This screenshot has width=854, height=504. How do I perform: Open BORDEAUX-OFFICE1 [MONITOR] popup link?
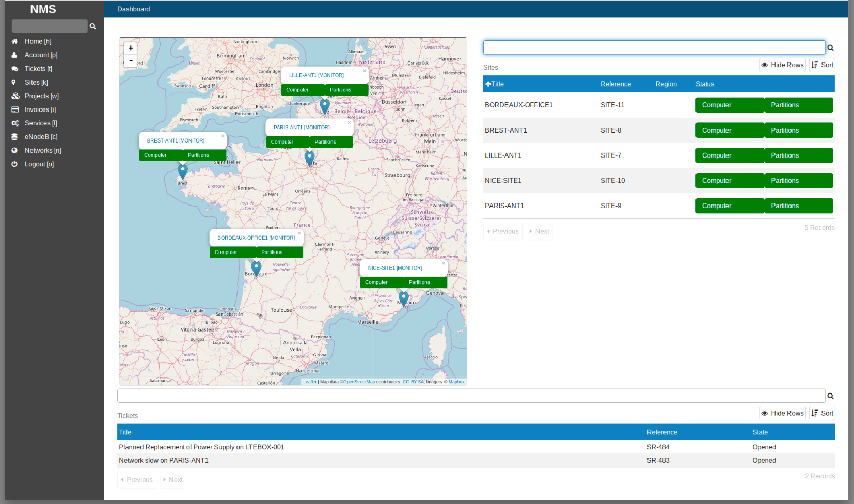(x=256, y=238)
